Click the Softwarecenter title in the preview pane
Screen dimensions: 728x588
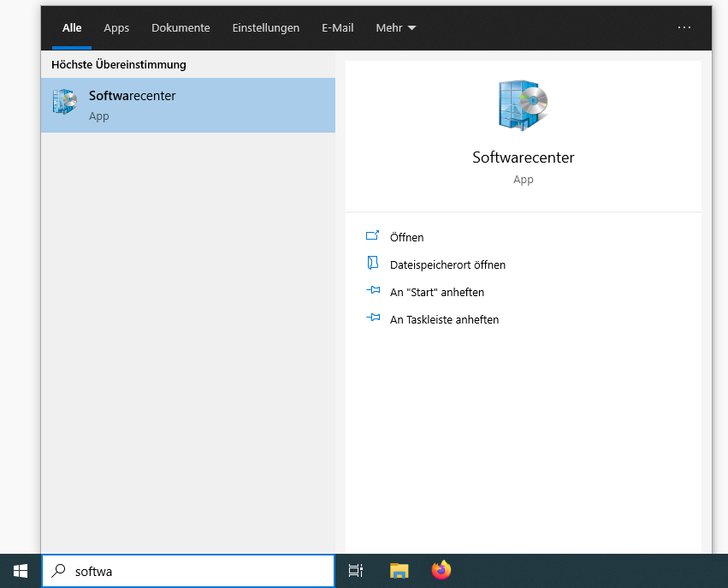pos(523,157)
